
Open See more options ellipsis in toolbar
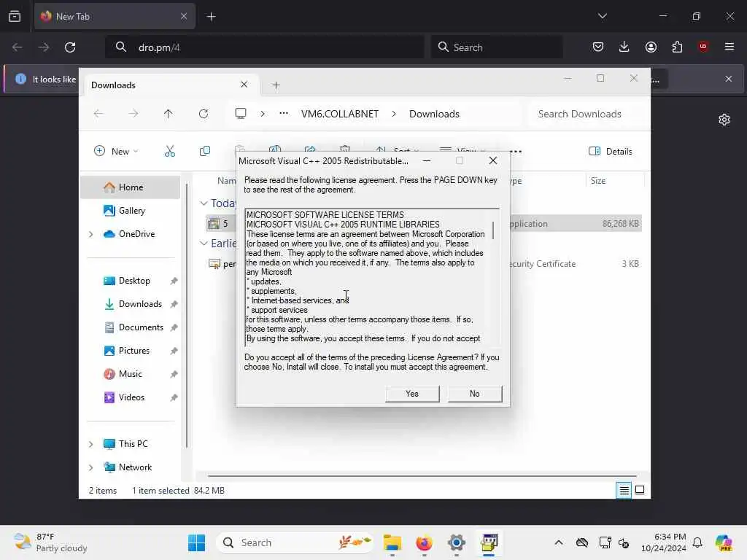(x=516, y=152)
